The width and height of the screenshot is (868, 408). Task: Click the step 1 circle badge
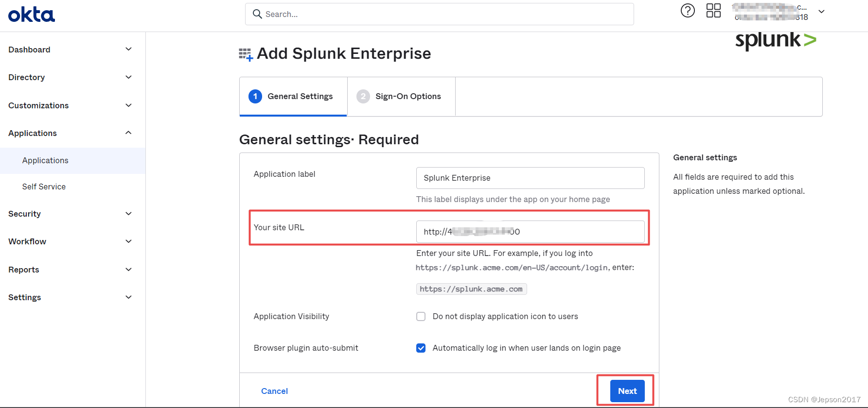click(x=255, y=96)
